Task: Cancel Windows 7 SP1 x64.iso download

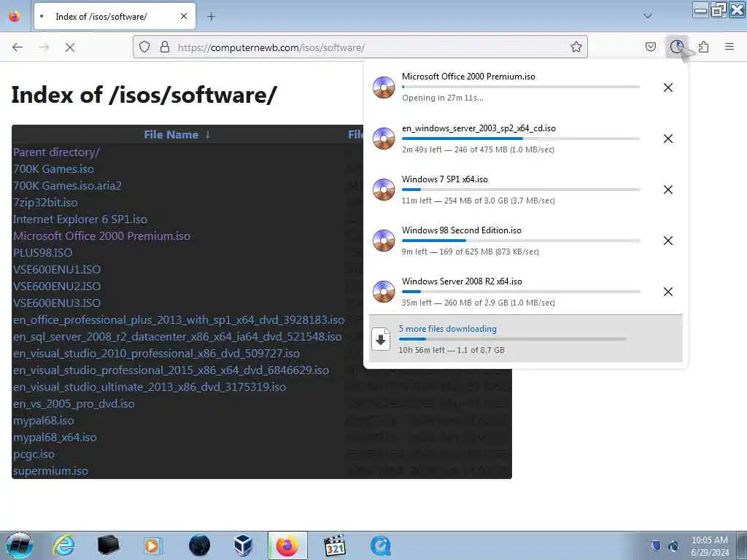Action: coord(668,190)
